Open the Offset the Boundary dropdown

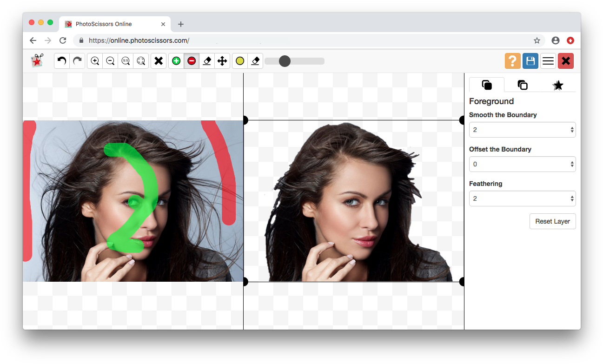coord(522,164)
